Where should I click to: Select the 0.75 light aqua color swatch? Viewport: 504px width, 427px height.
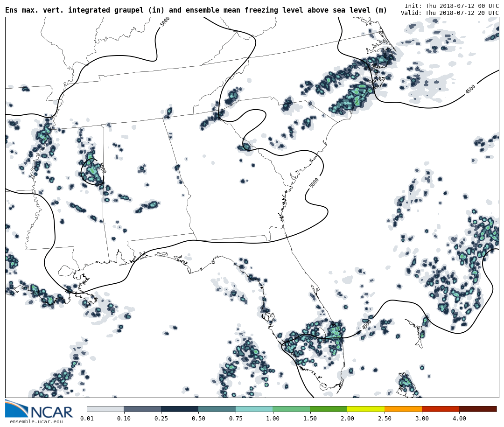[254, 409]
